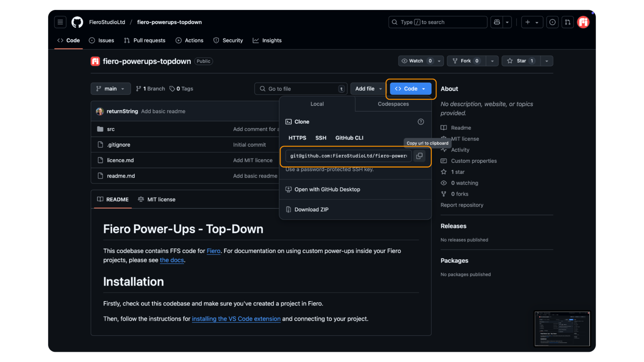Expand the fork options dropdown arrow
644x362 pixels.
pos(492,61)
